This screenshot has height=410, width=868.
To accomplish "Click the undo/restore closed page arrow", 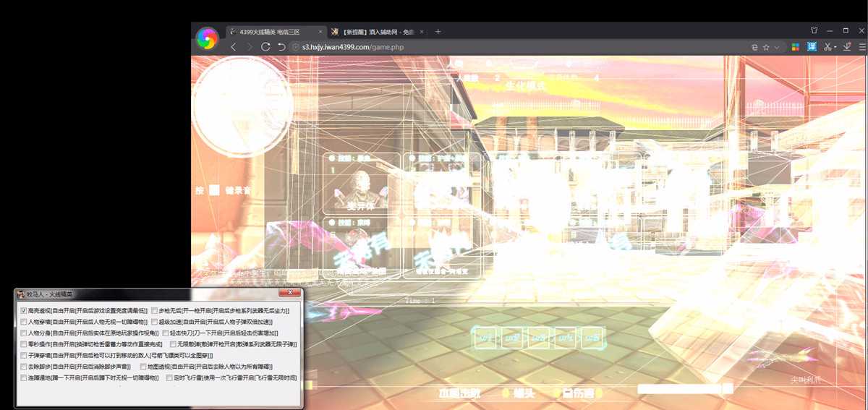I will pos(281,47).
